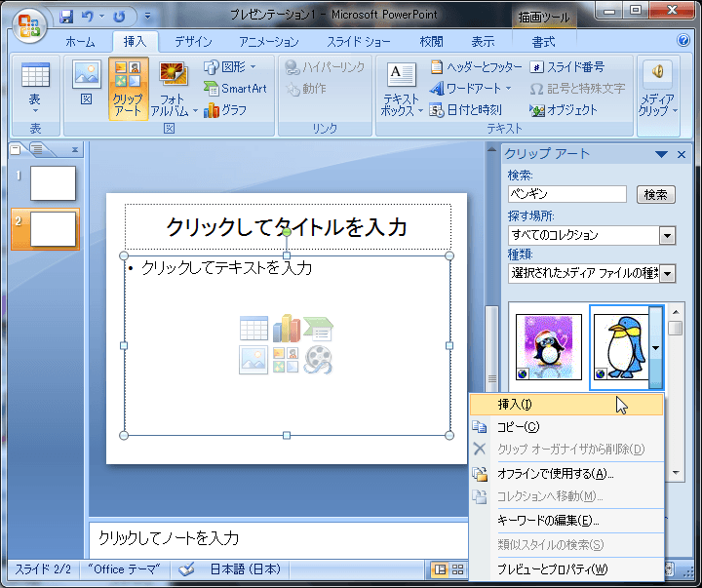The height and width of the screenshot is (588, 702).
Task: Save the presentation from quick access toolbar
Action: point(66,17)
